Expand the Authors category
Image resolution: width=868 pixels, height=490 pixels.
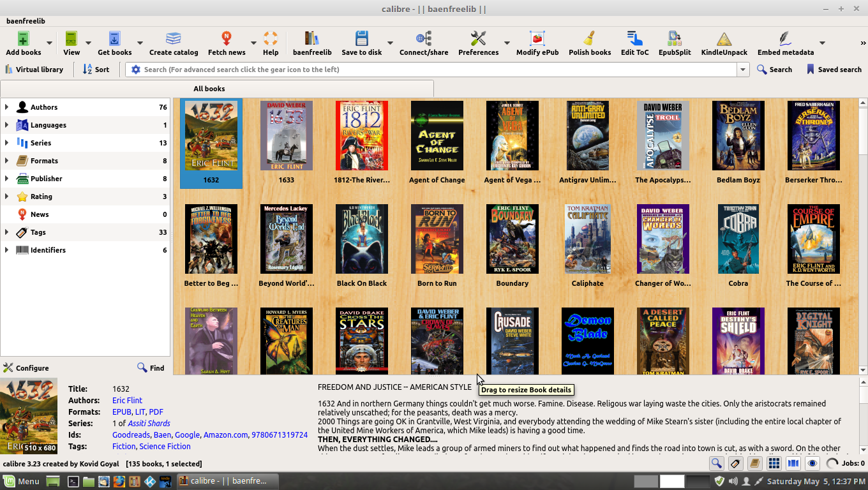[x=7, y=107]
